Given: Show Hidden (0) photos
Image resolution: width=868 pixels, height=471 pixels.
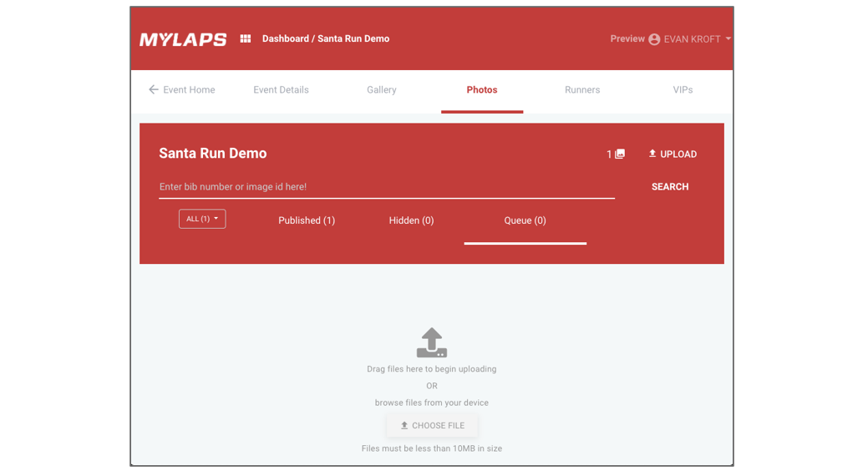Looking at the screenshot, I should click(x=411, y=220).
